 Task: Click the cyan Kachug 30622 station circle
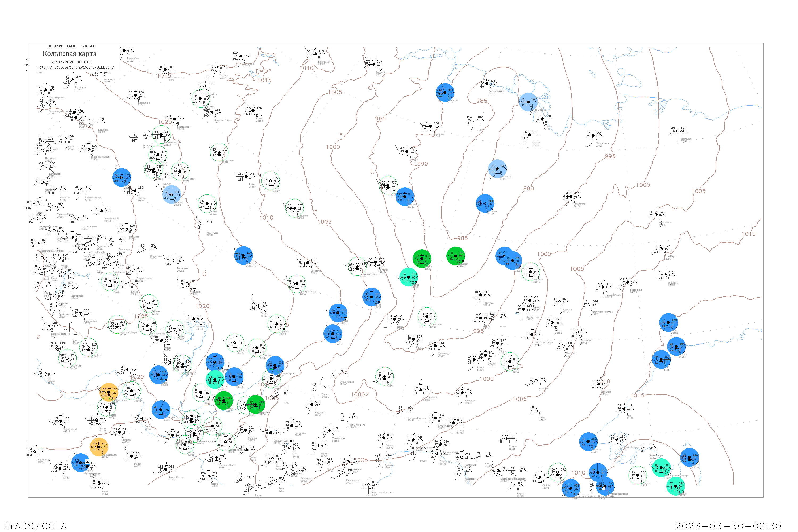215,379
